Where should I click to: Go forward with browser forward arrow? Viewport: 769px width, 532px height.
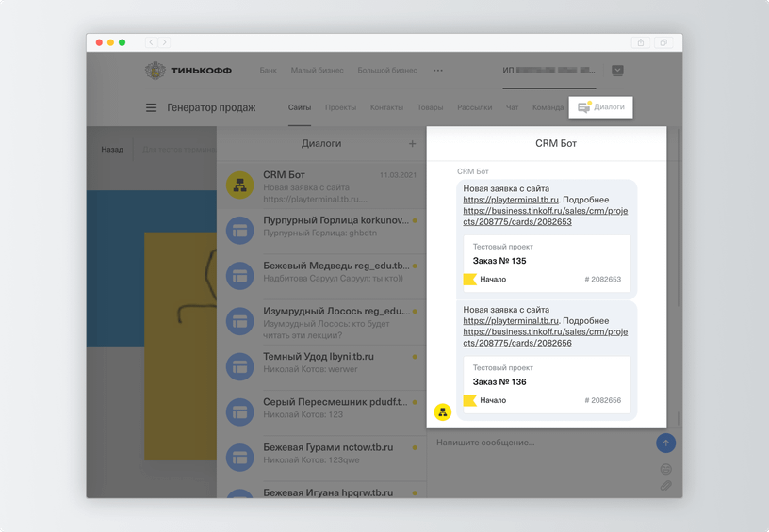(164, 42)
